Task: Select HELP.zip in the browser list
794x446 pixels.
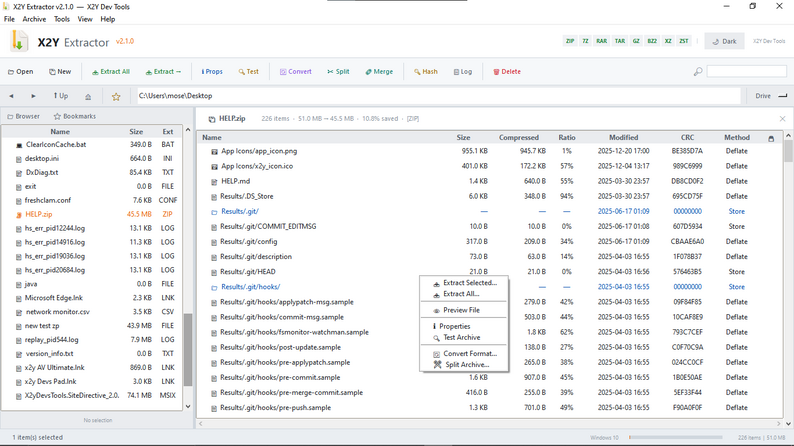Action: coord(92,214)
